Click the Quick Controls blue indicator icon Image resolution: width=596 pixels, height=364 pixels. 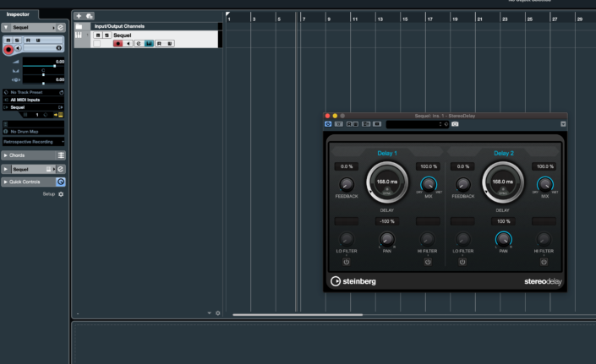coord(61,182)
